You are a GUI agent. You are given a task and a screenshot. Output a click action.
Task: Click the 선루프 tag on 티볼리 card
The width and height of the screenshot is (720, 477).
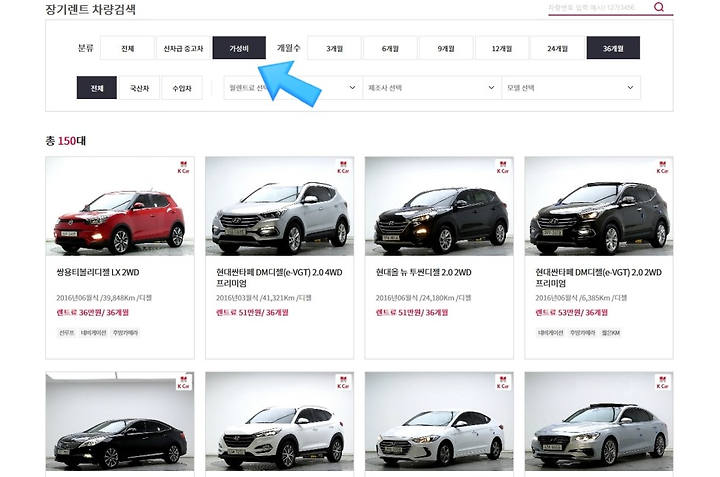(x=67, y=332)
